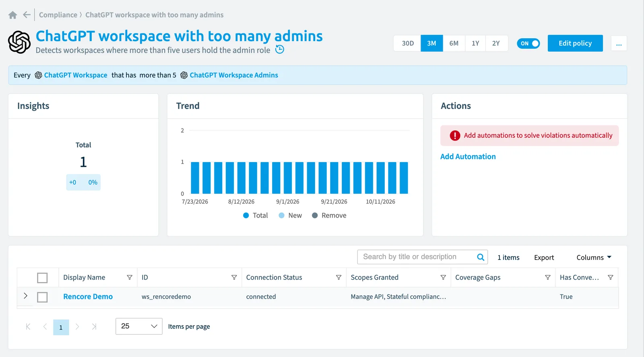The height and width of the screenshot is (357, 644).
Task: Go to next page arrow
Action: [x=77, y=327]
